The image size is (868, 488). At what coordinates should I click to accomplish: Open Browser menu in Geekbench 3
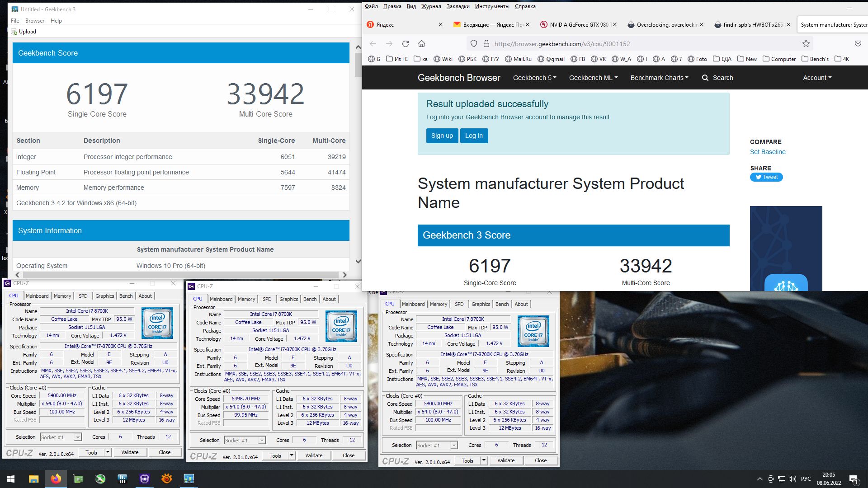(35, 21)
